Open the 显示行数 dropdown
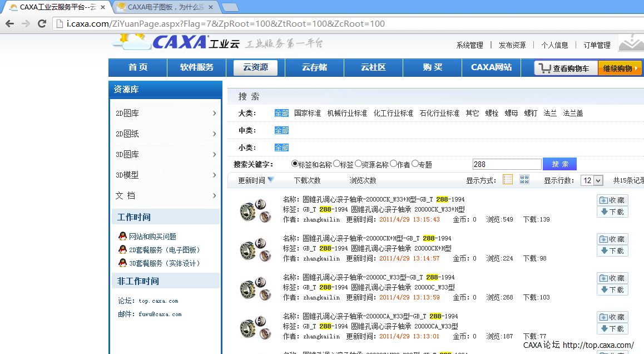 (x=592, y=180)
